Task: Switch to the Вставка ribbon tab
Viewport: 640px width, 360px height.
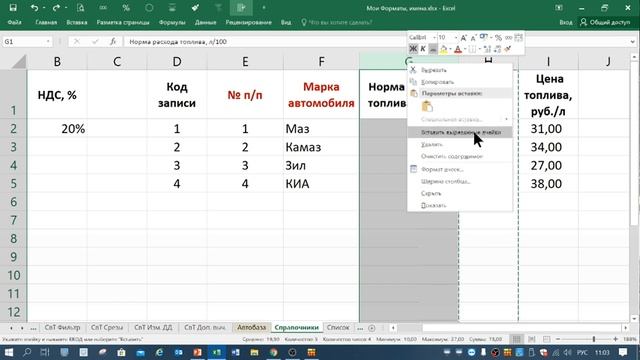Action: (x=77, y=22)
